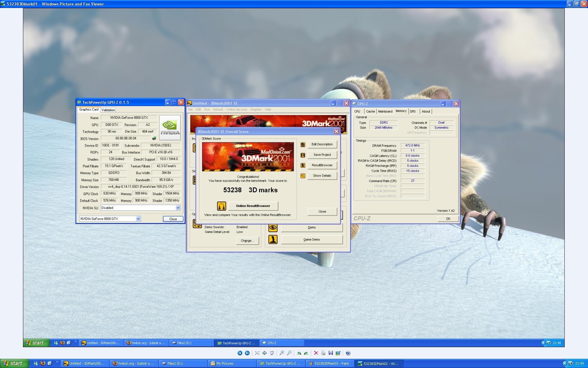Click the Best Fit viewer toolbar icon
The height and width of the screenshot is (368, 588).
click(x=257, y=353)
